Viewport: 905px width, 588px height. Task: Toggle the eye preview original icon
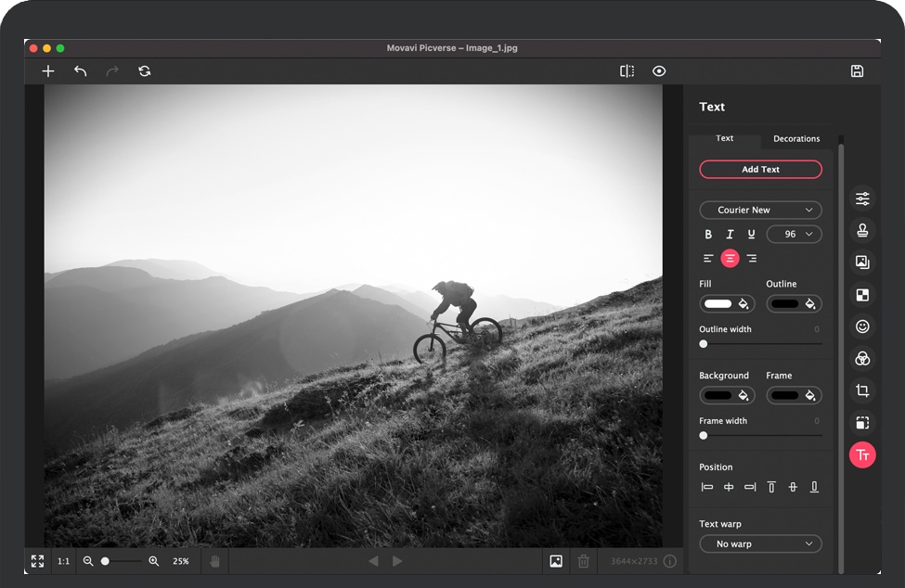point(659,71)
